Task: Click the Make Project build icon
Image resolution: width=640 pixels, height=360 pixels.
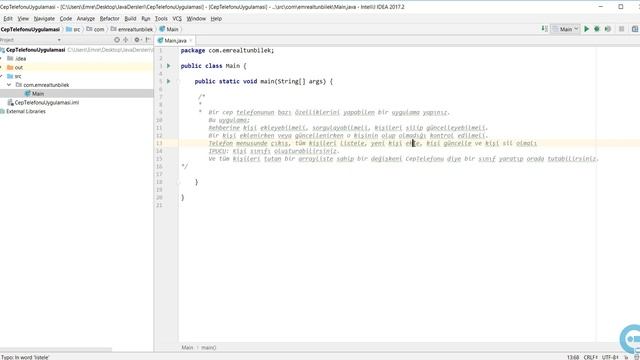Action: pos(544,29)
